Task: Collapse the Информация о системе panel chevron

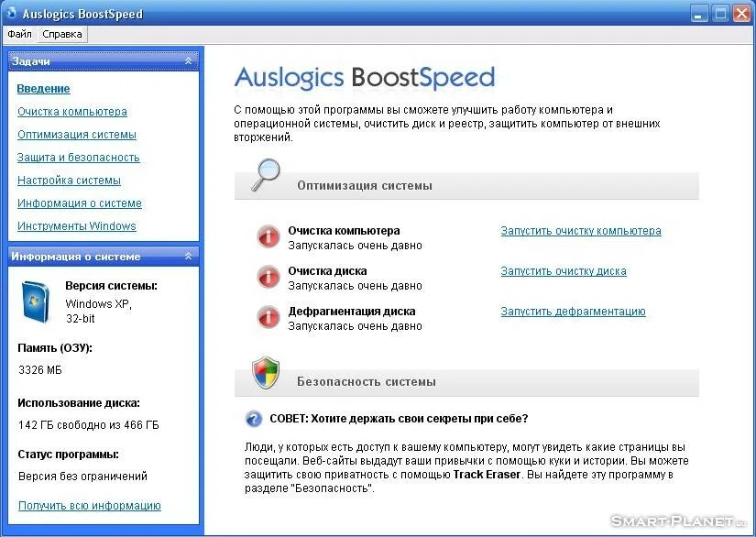Action: pyautogui.click(x=189, y=257)
